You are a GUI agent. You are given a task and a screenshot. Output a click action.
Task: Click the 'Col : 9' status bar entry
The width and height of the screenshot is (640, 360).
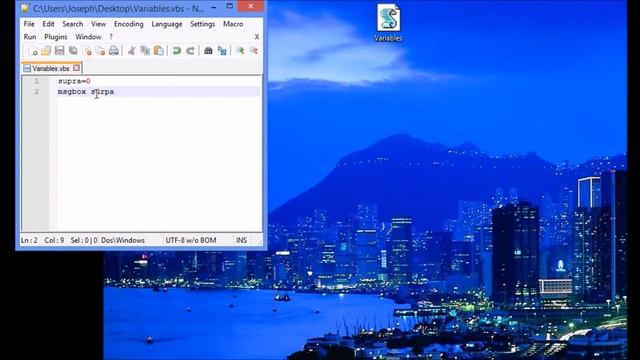point(54,240)
